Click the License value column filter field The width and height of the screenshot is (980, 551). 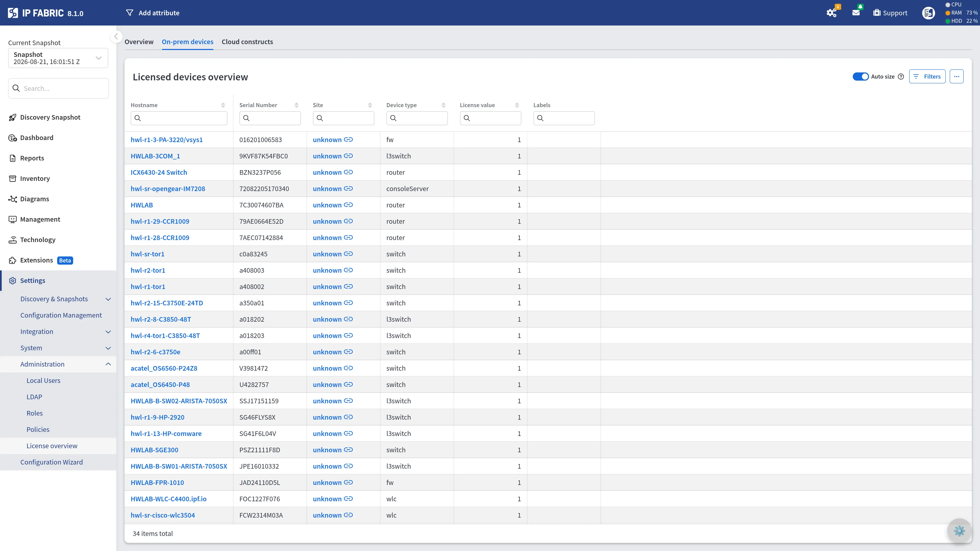(490, 118)
